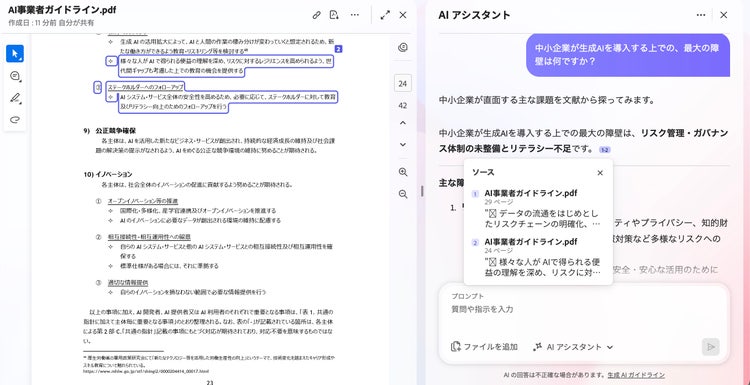Open the 生成 AI ガイドライン link
The width and height of the screenshot is (750, 385).
pos(636,375)
